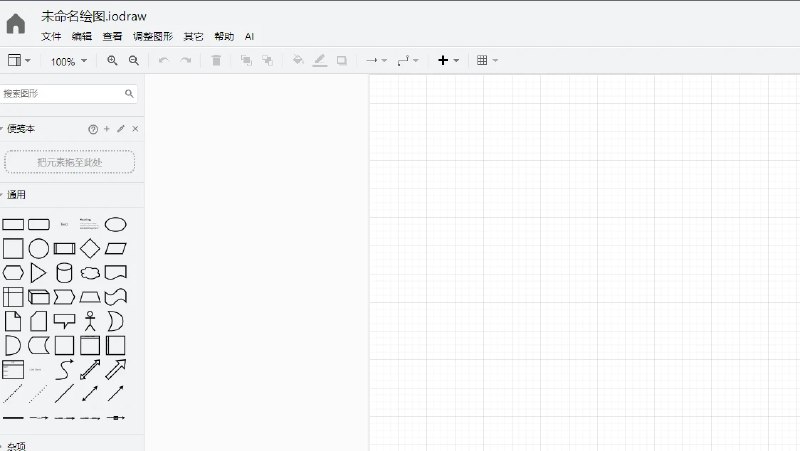The image size is (800, 451).
Task: Select the cloud shape
Action: [90, 273]
